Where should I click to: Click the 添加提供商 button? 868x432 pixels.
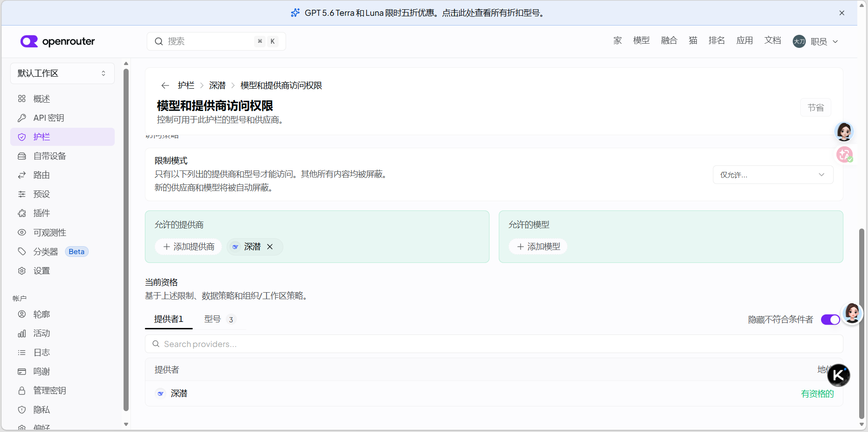coord(189,247)
